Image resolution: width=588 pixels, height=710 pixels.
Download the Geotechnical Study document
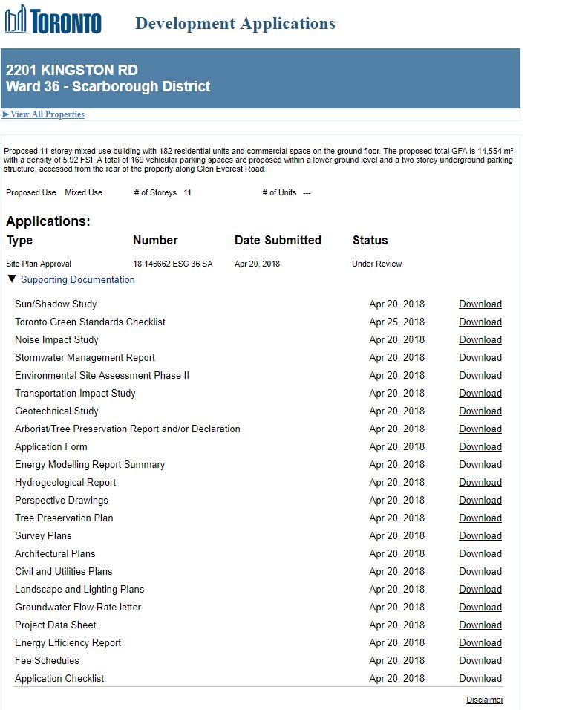coord(480,411)
